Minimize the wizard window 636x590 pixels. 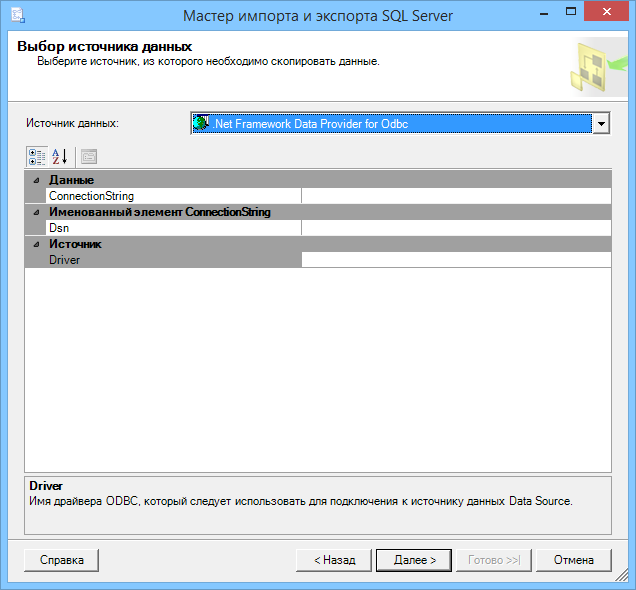(544, 13)
